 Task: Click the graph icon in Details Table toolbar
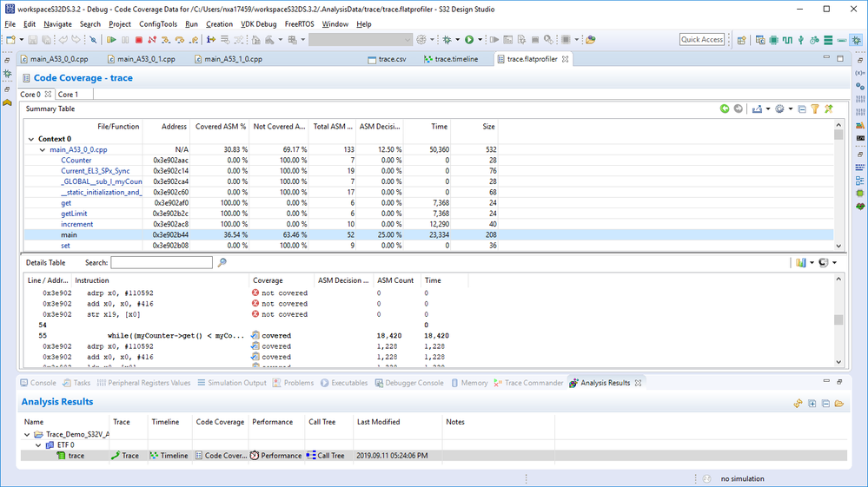tap(801, 262)
